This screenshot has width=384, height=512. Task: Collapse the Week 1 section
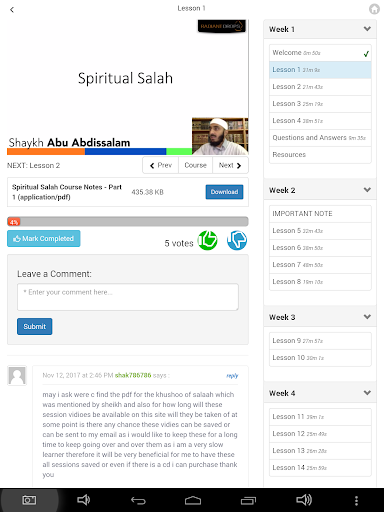click(x=367, y=29)
